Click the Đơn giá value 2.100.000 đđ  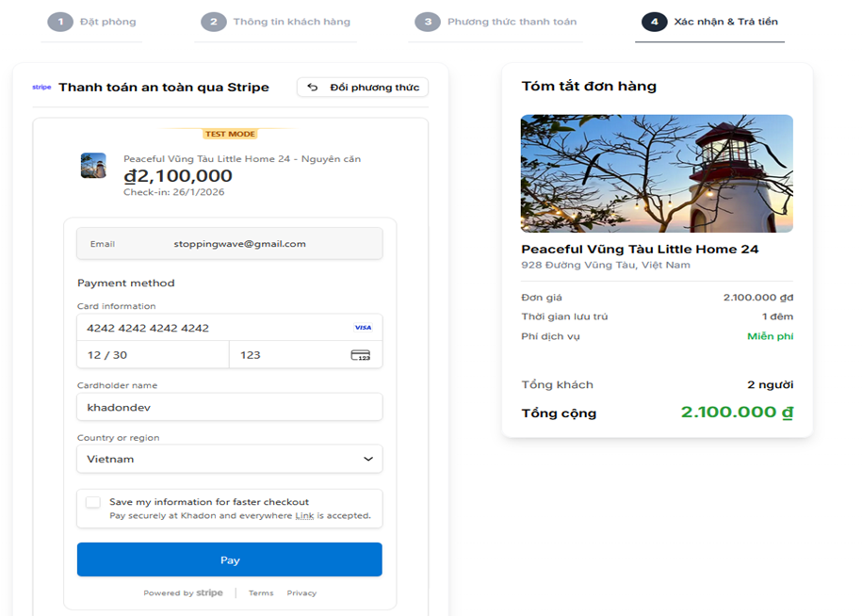click(758, 298)
